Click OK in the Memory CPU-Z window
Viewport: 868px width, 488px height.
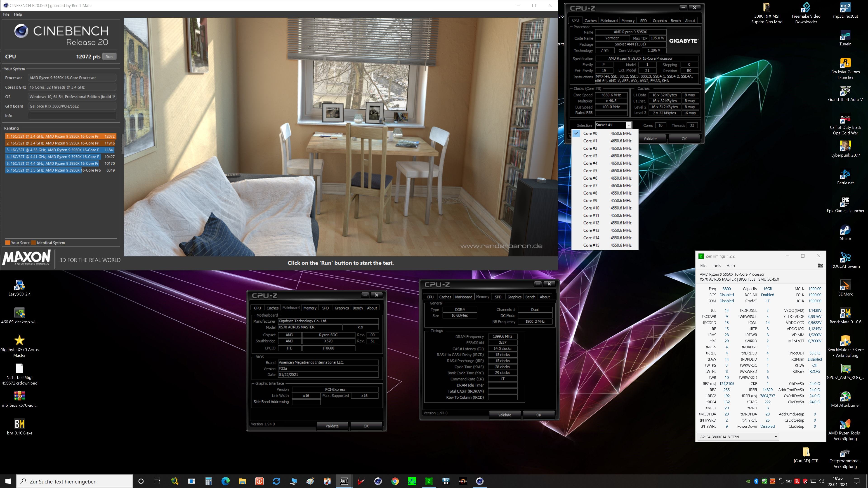(538, 415)
